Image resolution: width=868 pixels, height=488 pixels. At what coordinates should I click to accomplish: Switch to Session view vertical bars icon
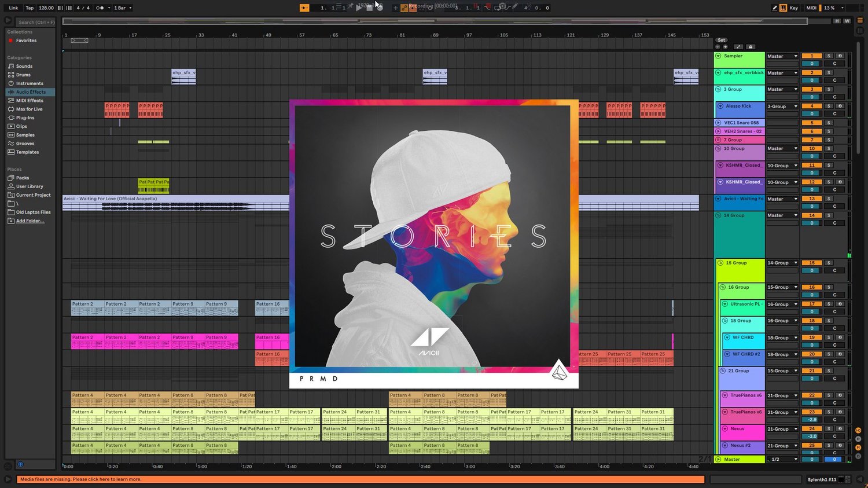860,31
